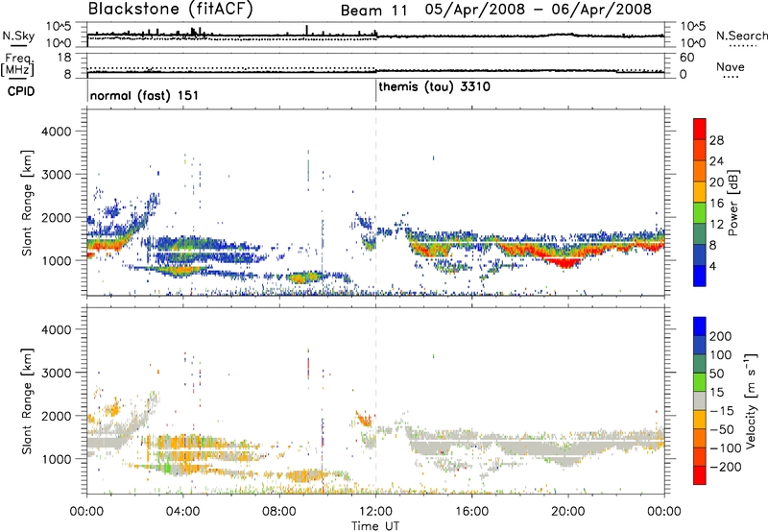The height and width of the screenshot is (532, 768).
Task: Click the 'normal (fast) 151' CPID label
Action: [144, 95]
